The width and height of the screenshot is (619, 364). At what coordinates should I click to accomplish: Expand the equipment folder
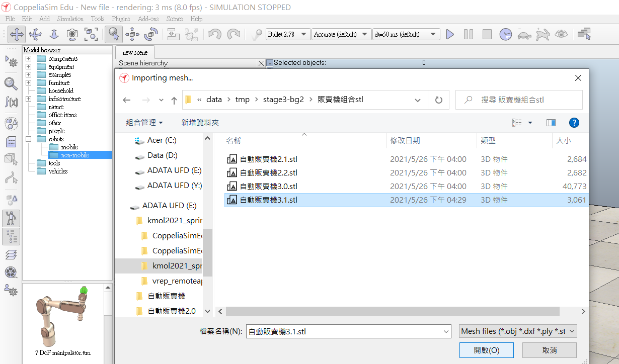[28, 67]
